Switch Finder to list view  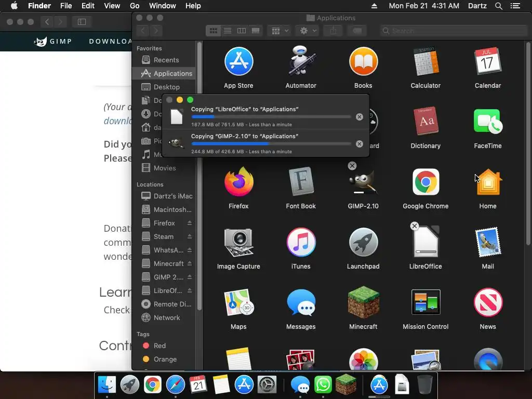228,31
